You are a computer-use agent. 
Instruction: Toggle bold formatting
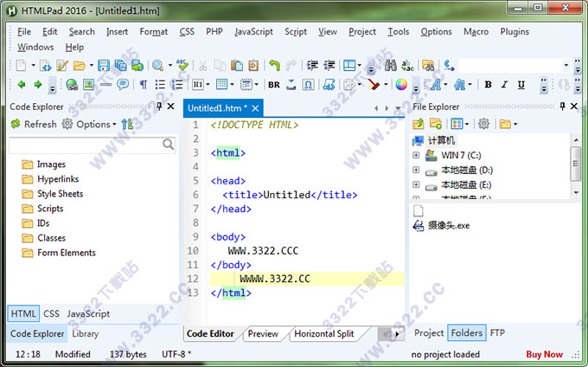click(x=488, y=85)
